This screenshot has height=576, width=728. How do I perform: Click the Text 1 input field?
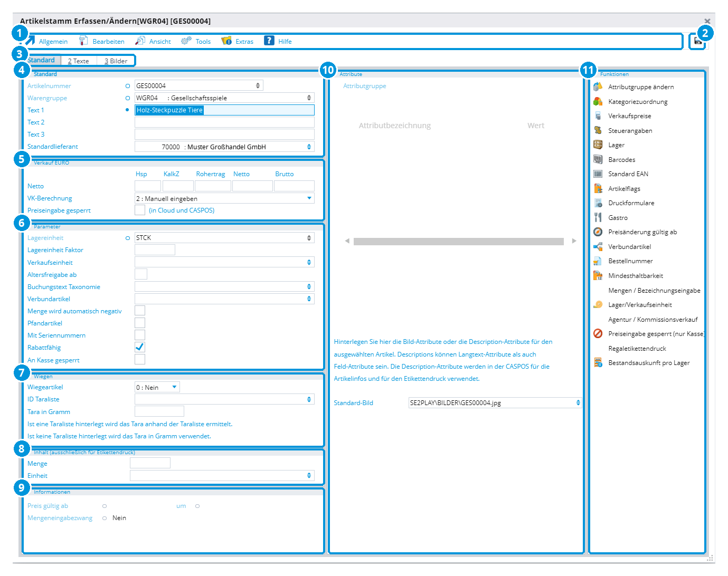tap(224, 110)
